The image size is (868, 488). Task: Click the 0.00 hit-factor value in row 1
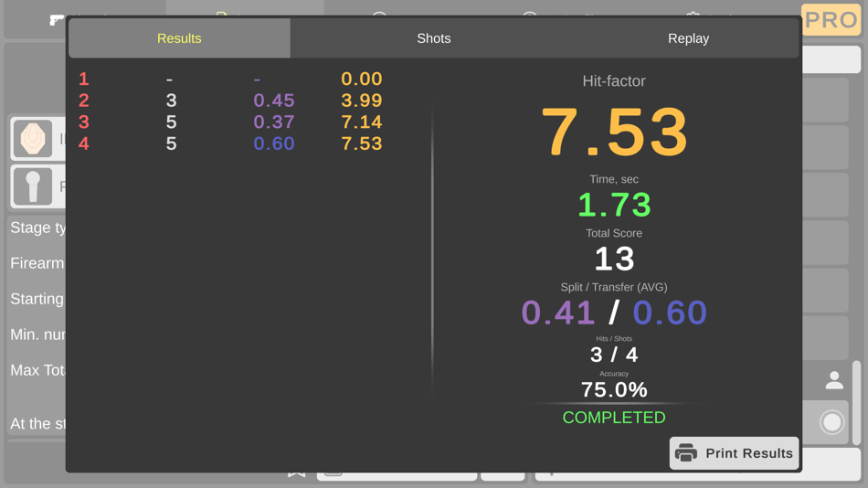[362, 79]
